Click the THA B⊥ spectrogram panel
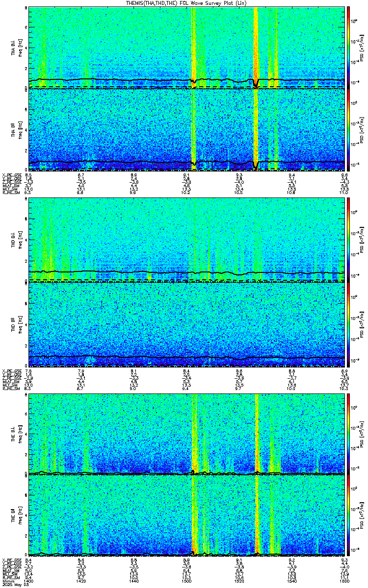368x588 pixels. [x=186, y=47]
